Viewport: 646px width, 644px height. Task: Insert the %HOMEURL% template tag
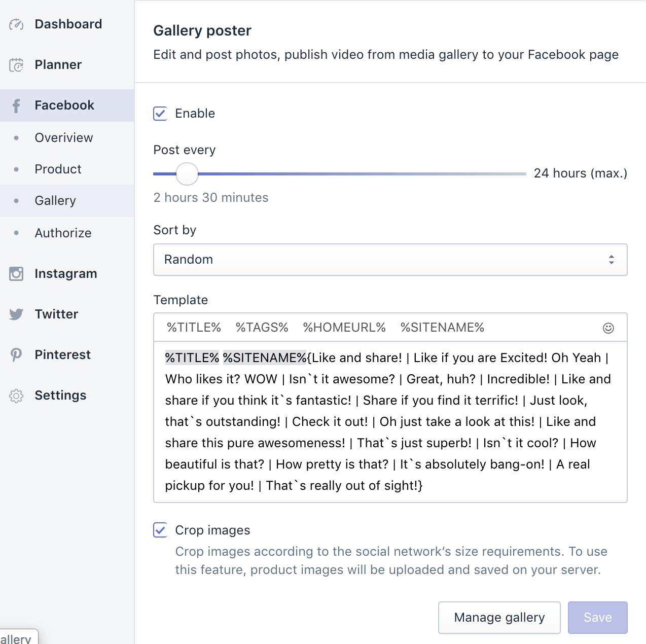coord(344,328)
